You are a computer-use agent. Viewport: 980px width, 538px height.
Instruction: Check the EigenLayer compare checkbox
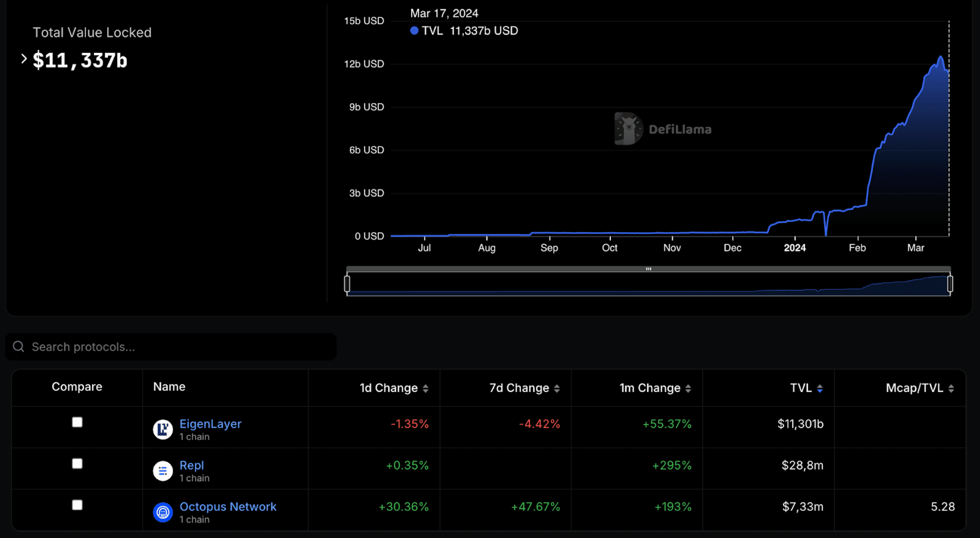[x=77, y=422]
